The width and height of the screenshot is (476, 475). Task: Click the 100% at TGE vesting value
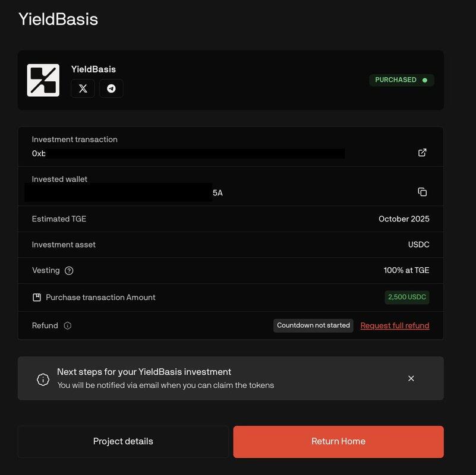(x=406, y=270)
